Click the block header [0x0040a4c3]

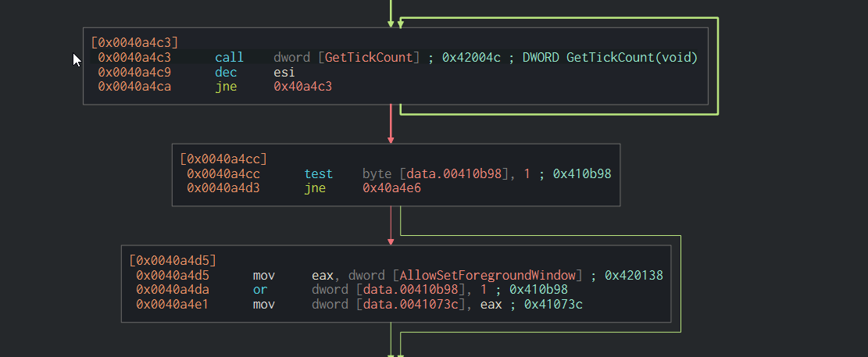pyautogui.click(x=135, y=43)
